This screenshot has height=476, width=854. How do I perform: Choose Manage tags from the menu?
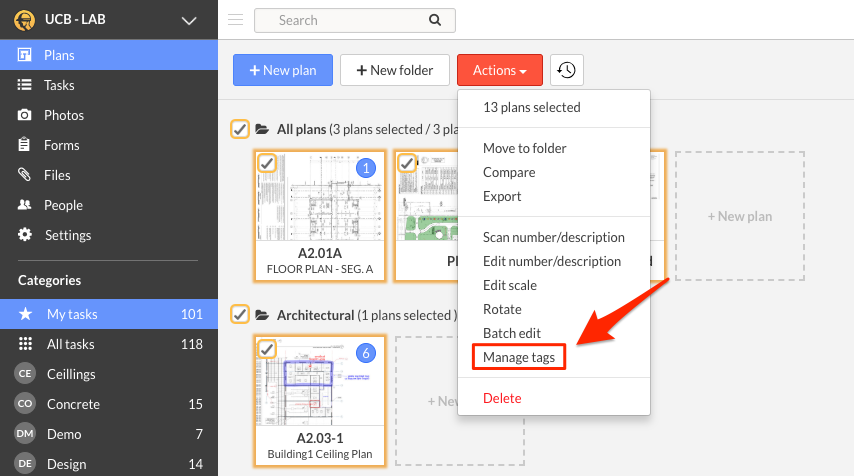519,357
